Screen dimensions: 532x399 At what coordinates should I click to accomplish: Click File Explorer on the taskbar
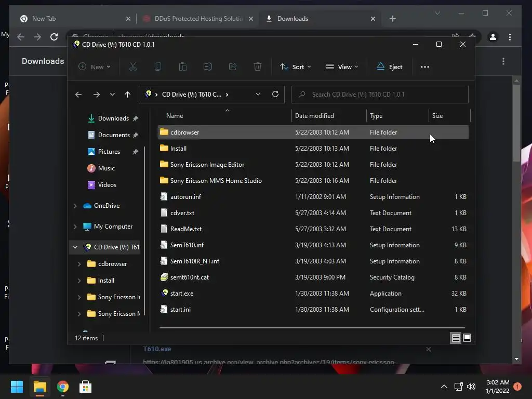39,387
